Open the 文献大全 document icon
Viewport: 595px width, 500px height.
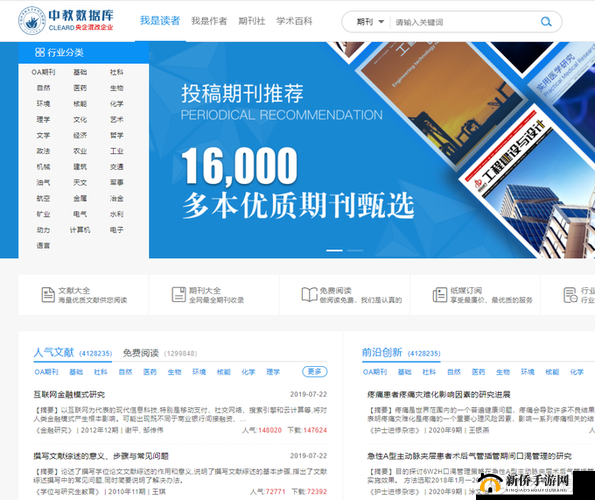pyautogui.click(x=48, y=295)
